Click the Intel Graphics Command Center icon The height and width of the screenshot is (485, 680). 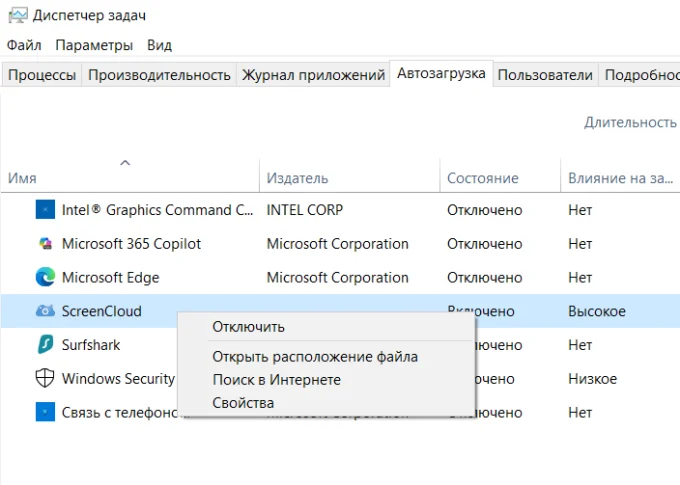tap(45, 210)
